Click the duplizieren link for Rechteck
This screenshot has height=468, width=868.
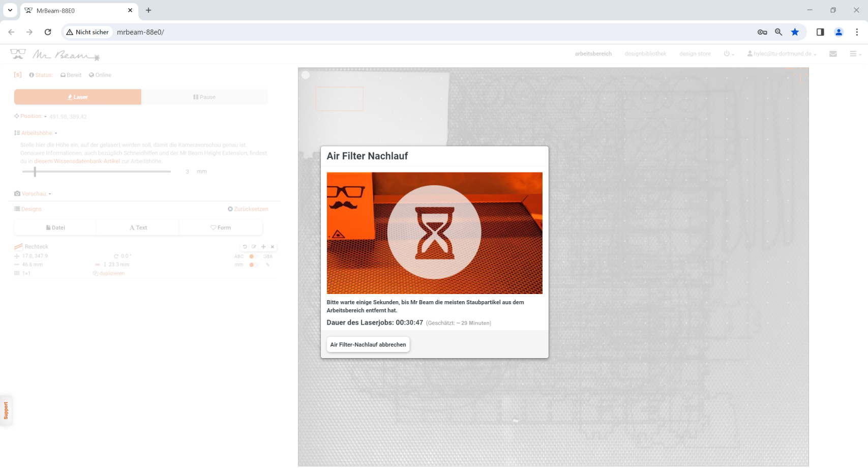point(109,273)
